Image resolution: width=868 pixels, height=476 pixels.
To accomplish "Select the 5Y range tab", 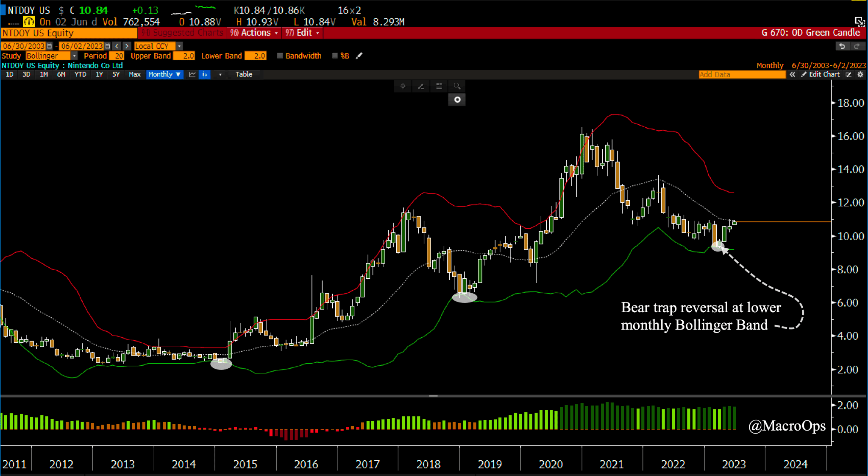I will pyautogui.click(x=116, y=74).
